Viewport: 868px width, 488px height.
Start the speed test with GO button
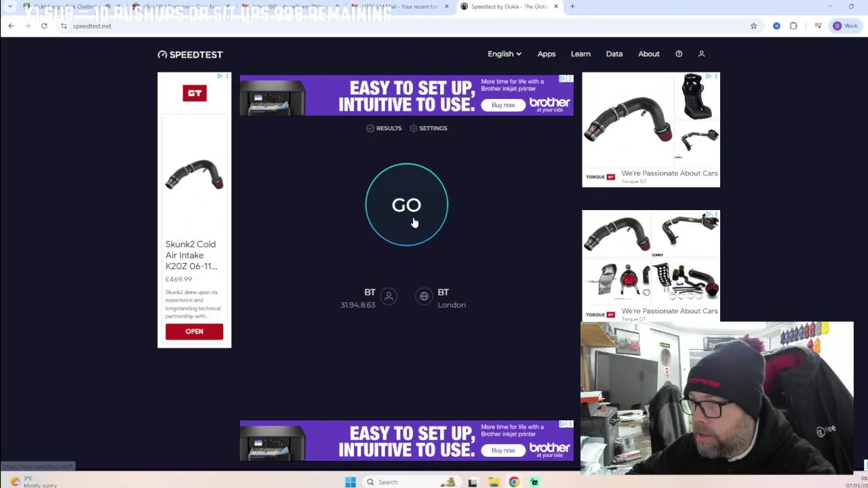point(406,205)
